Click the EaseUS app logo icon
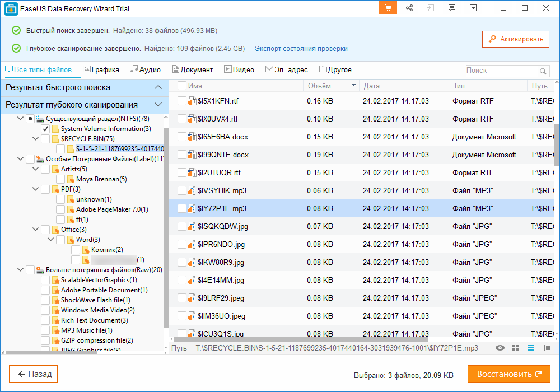 11,9
